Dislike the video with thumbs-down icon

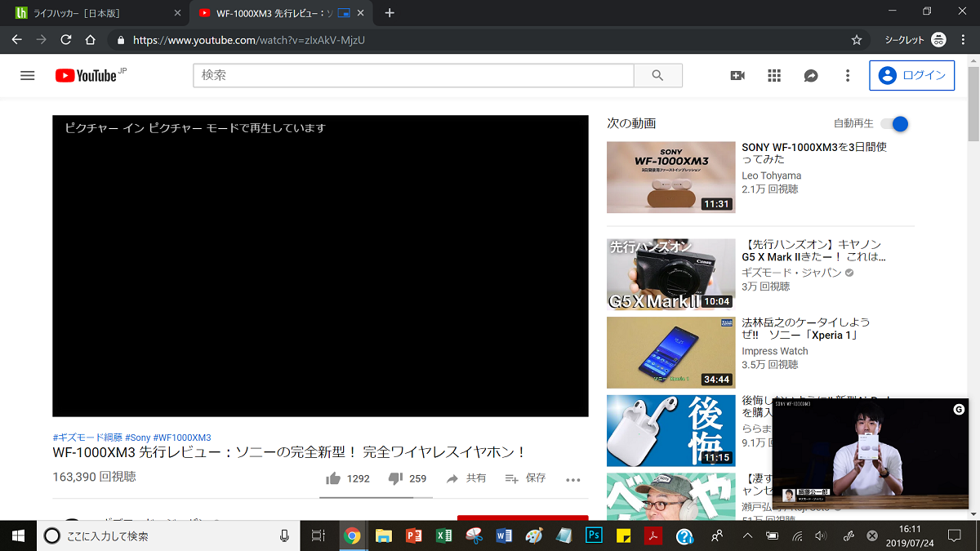coord(395,478)
